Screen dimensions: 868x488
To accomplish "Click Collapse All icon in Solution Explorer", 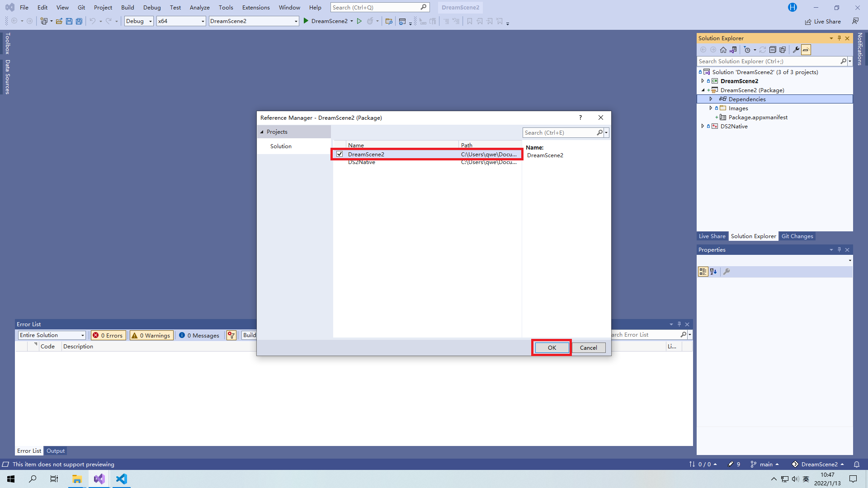I will [773, 50].
